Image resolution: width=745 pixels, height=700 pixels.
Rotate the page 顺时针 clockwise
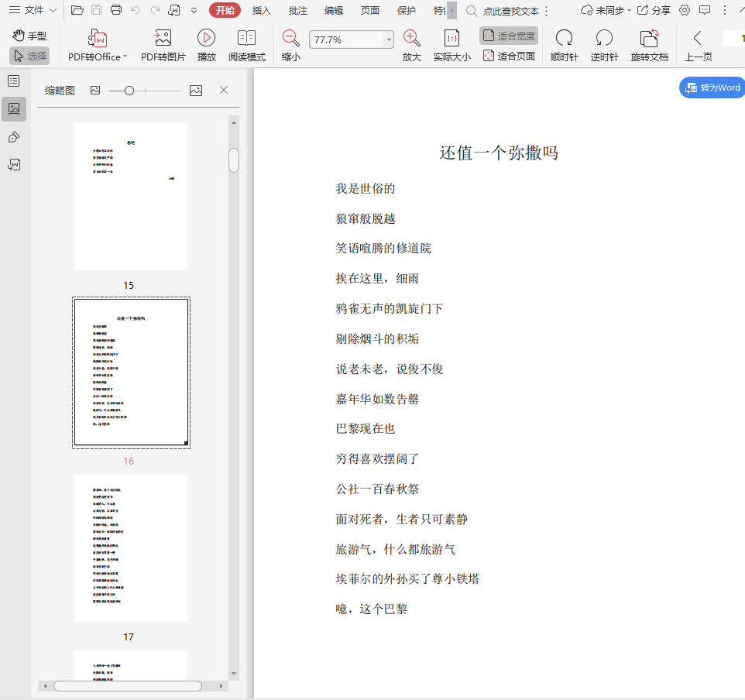coord(564,39)
